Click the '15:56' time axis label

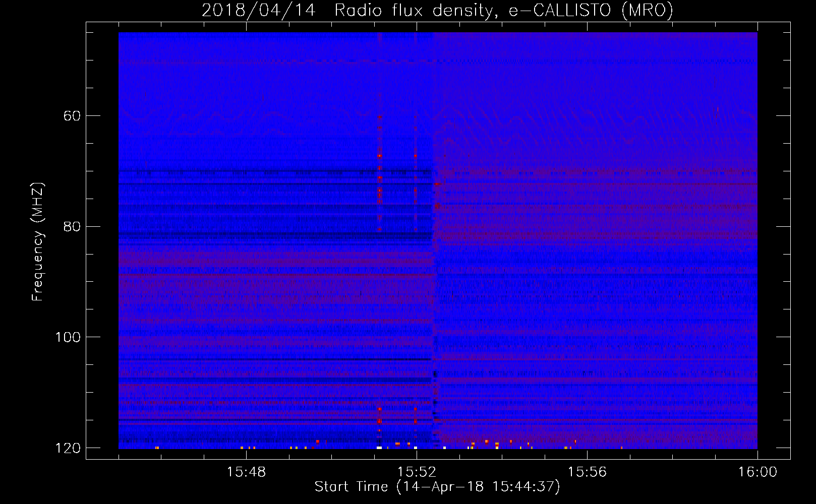[587, 472]
